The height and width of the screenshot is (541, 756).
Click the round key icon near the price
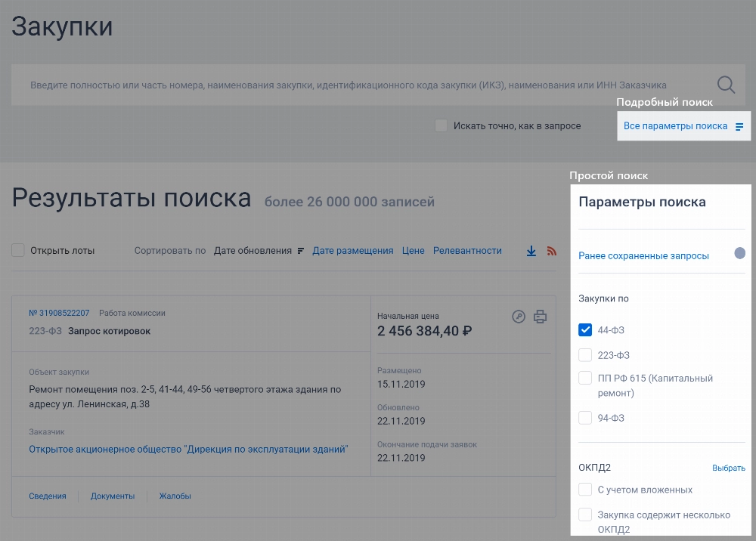coord(519,317)
